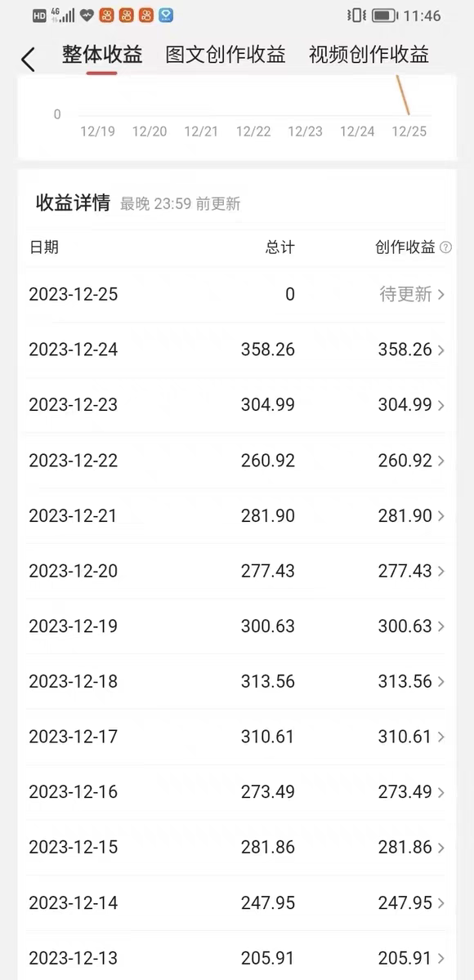The height and width of the screenshot is (980, 474).
Task: Tap the vibrate mode status icon
Action: tap(356, 16)
